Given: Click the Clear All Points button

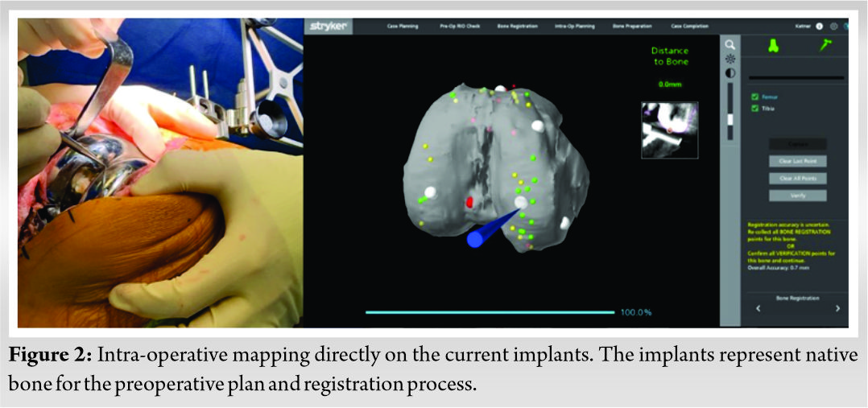Looking at the screenshot, I should click(x=797, y=178).
